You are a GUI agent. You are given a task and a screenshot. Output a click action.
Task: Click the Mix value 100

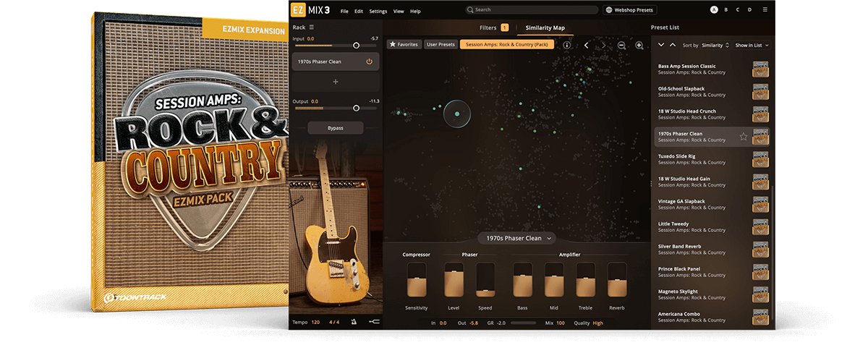click(560, 323)
